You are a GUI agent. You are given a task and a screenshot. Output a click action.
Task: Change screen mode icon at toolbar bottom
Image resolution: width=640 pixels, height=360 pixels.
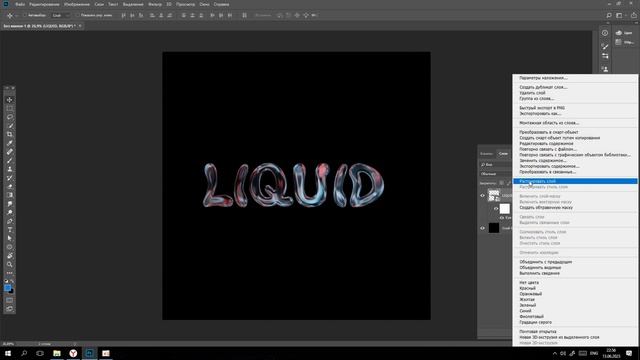pyautogui.click(x=9, y=309)
